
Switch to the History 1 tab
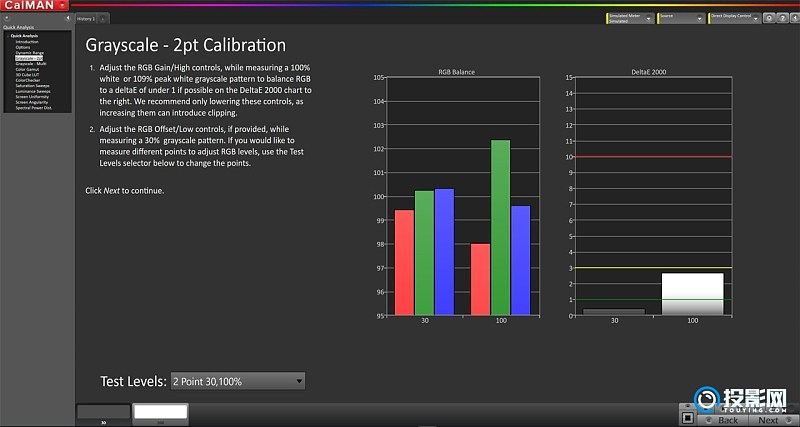[x=86, y=19]
